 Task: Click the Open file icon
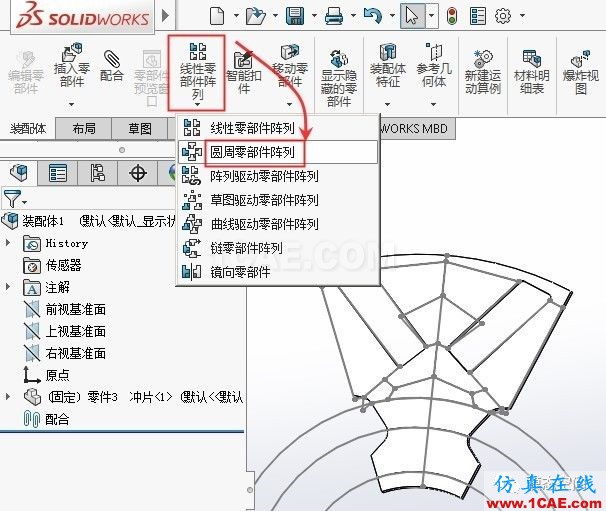tap(255, 16)
